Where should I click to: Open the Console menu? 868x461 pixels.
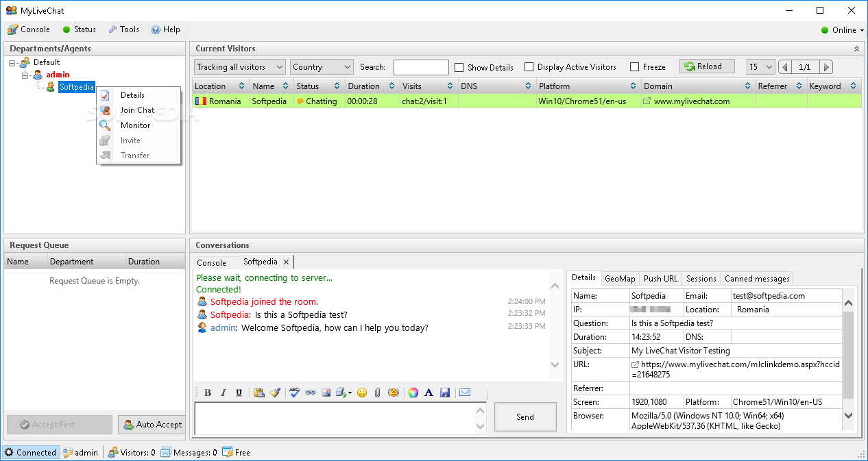click(x=29, y=29)
